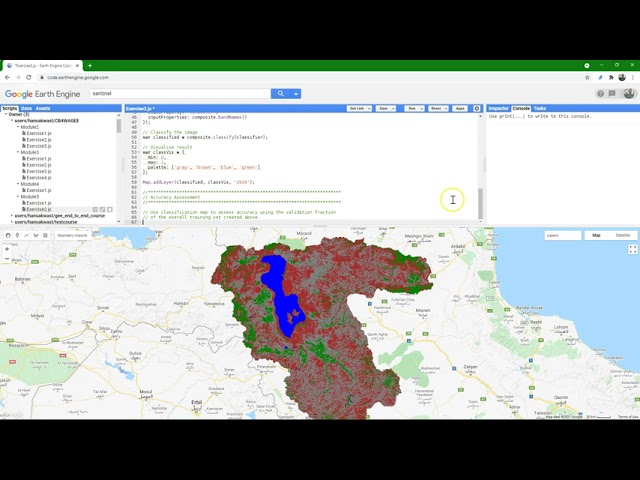Click the Chrome profile avatar
This screenshot has height=480, width=640.
(622, 77)
